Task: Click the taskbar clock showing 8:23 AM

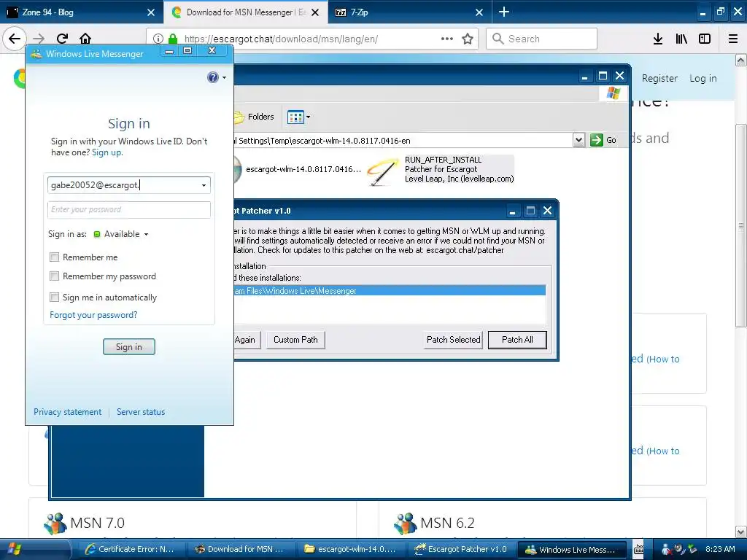Action: 720,549
